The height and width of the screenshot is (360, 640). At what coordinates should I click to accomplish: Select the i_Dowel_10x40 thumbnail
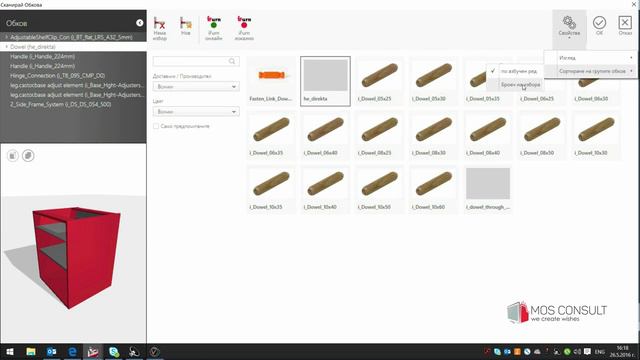[x=325, y=190]
